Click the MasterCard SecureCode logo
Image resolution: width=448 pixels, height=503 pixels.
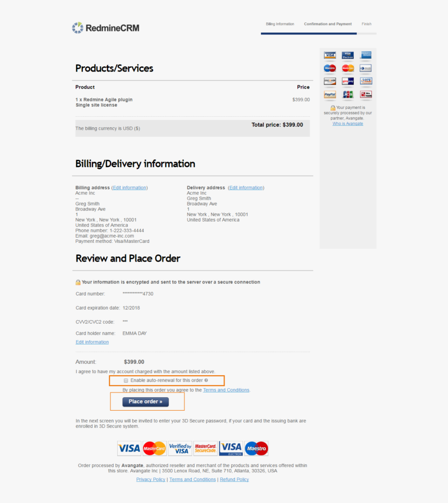coord(205,448)
